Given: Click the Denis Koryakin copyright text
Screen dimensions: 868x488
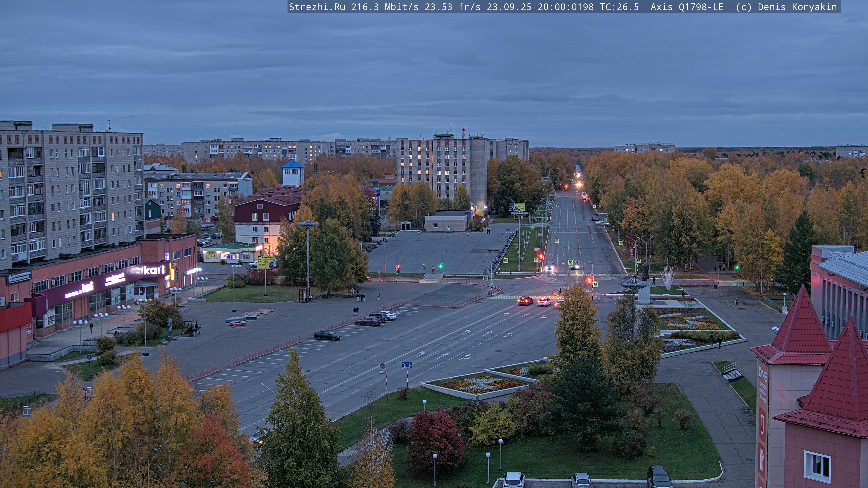Looking at the screenshot, I should coord(797,7).
